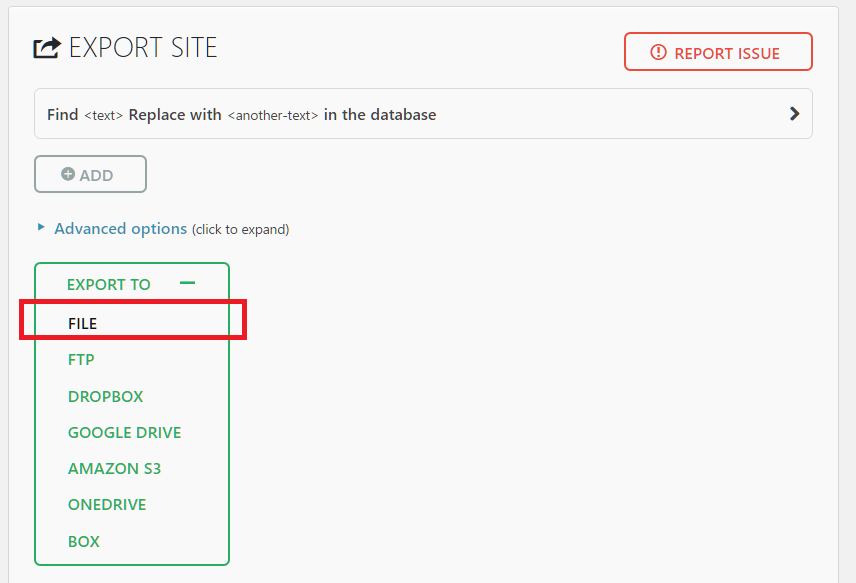856x583 pixels.
Task: Choose OneDrive from Export To list
Action: tap(107, 505)
